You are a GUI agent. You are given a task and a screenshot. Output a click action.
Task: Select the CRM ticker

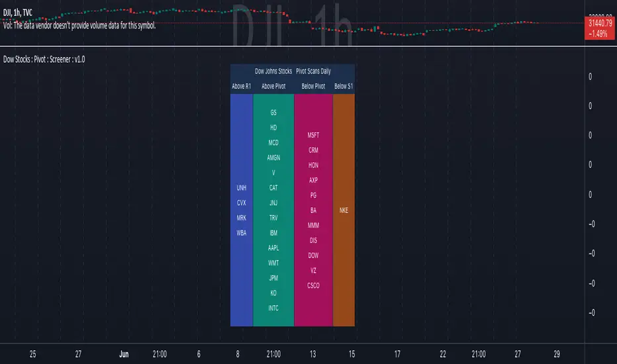(x=313, y=150)
